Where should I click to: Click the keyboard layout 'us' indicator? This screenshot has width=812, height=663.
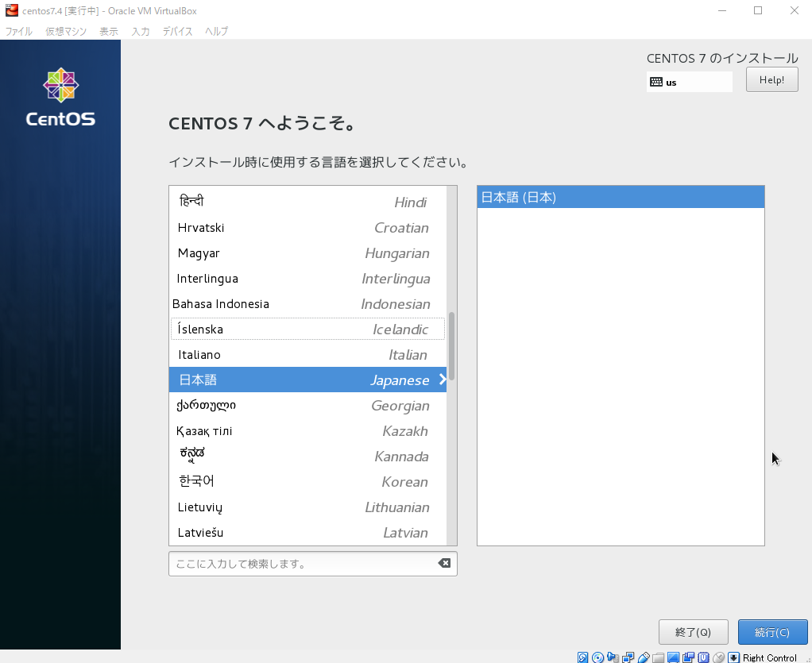pos(689,82)
